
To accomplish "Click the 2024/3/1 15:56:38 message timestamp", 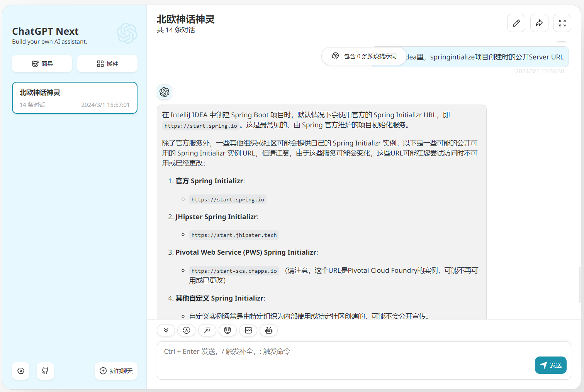I will click(540, 71).
